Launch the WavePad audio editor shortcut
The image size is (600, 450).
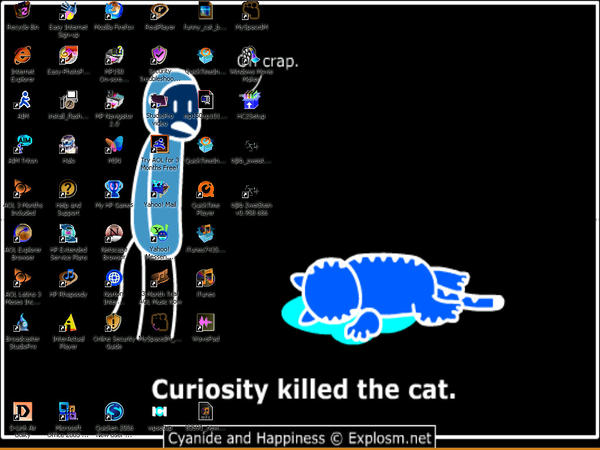pos(205,323)
